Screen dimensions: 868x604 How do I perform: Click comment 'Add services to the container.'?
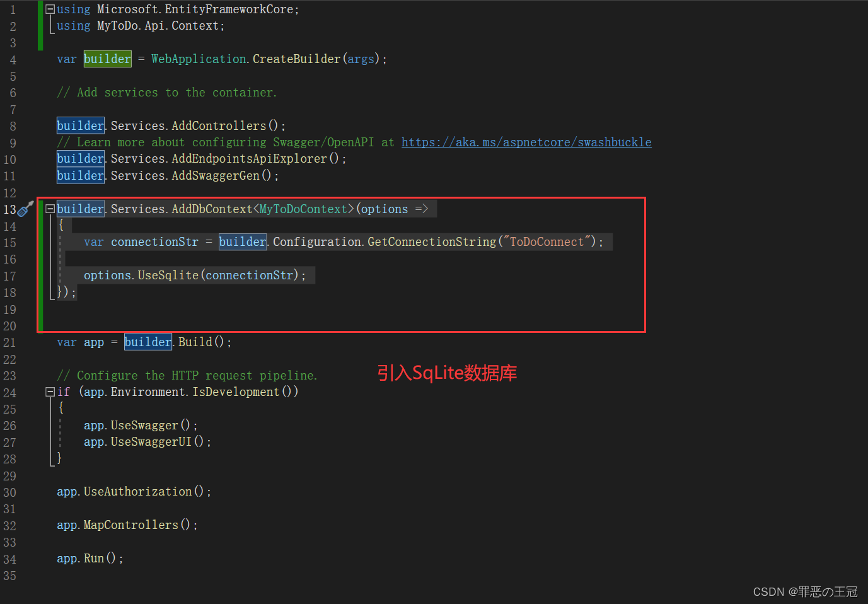[166, 92]
